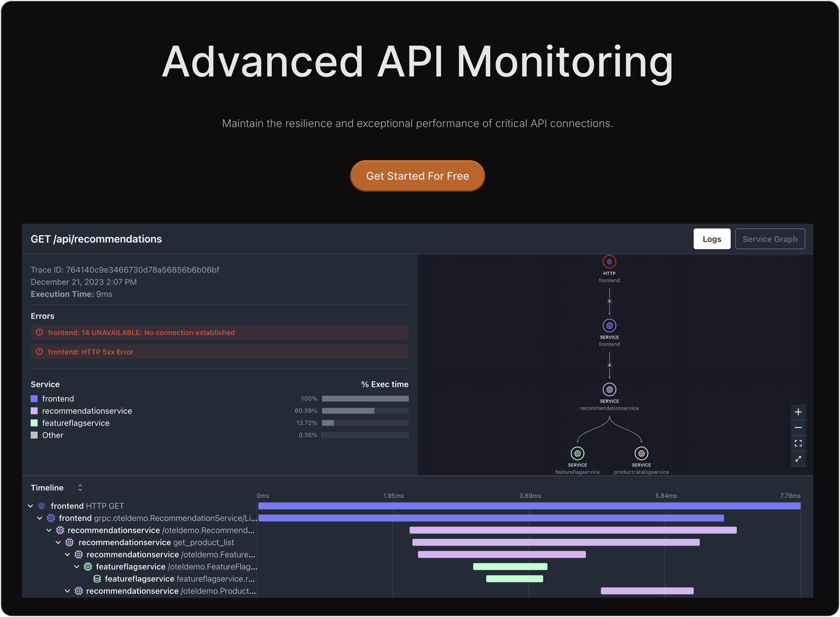Select the recommendationservice graph node
Image resolution: width=840 pixels, height=617 pixels.
point(609,390)
